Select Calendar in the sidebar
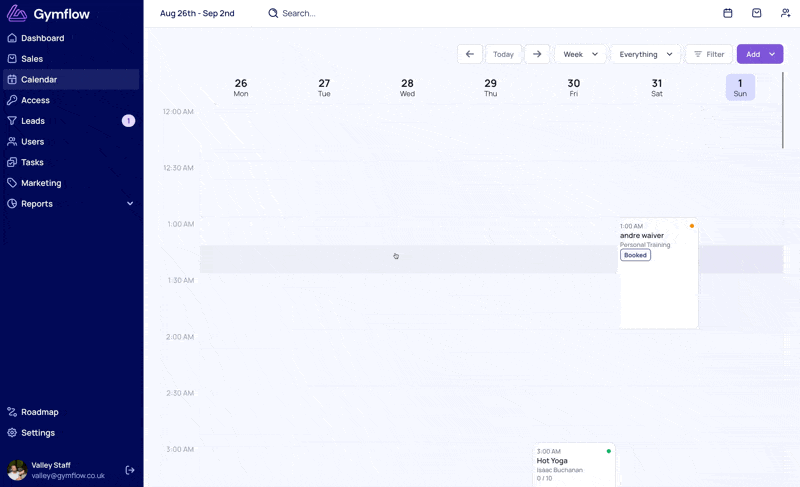Viewport: 800px width, 487px height. [71, 80]
